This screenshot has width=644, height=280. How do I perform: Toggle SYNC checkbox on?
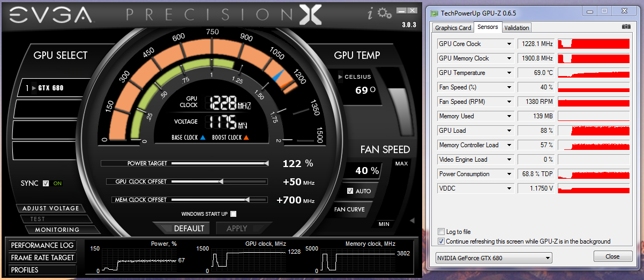click(x=46, y=183)
